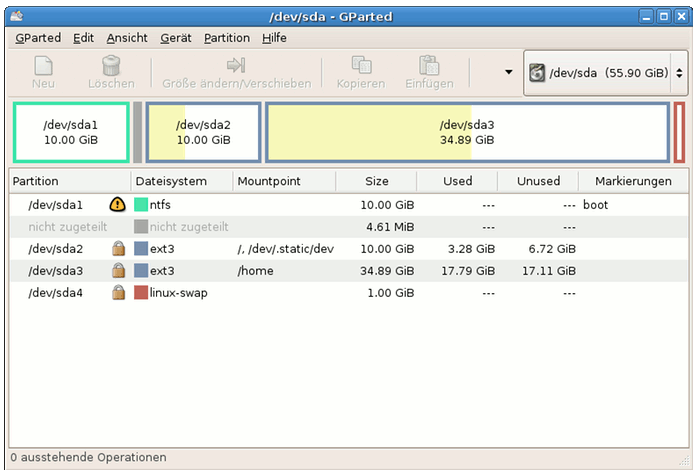Click the /home mountpoint cell
Screen dimensions: 696x473
coord(255,270)
